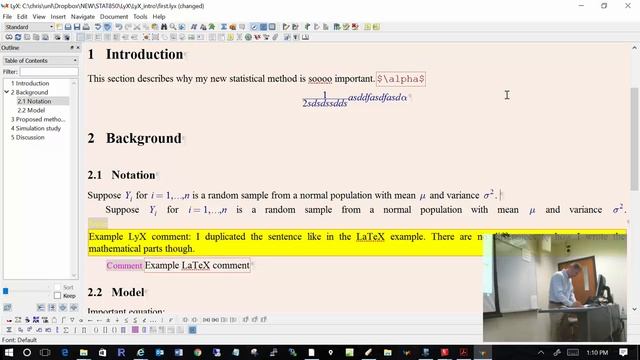The width and height of the screenshot is (640, 360).
Task: Click the blue Update view arrows icon
Action: tap(18, 37)
